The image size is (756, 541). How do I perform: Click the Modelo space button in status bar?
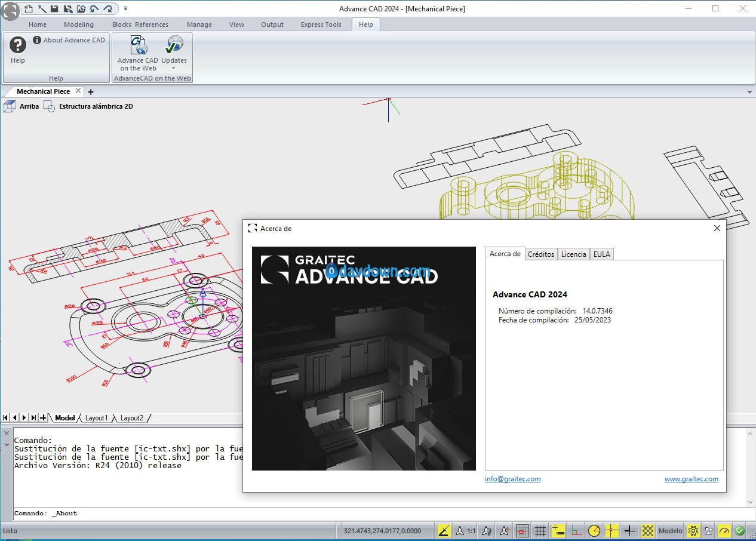(x=671, y=530)
